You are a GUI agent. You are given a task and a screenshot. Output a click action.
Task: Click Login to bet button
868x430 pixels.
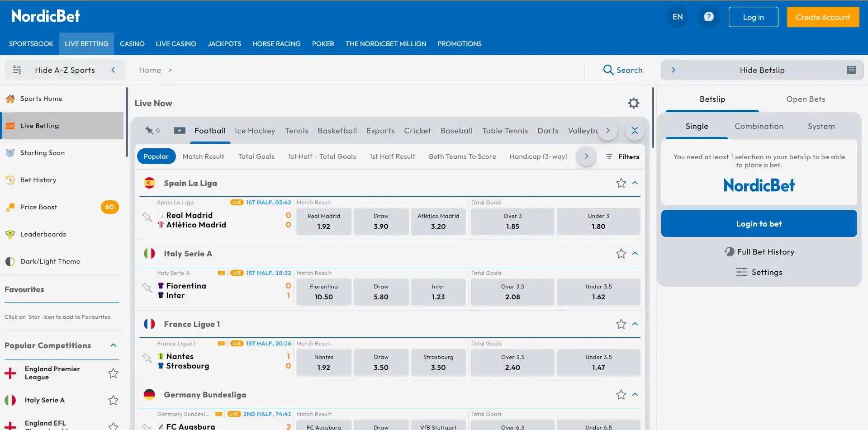pos(759,223)
